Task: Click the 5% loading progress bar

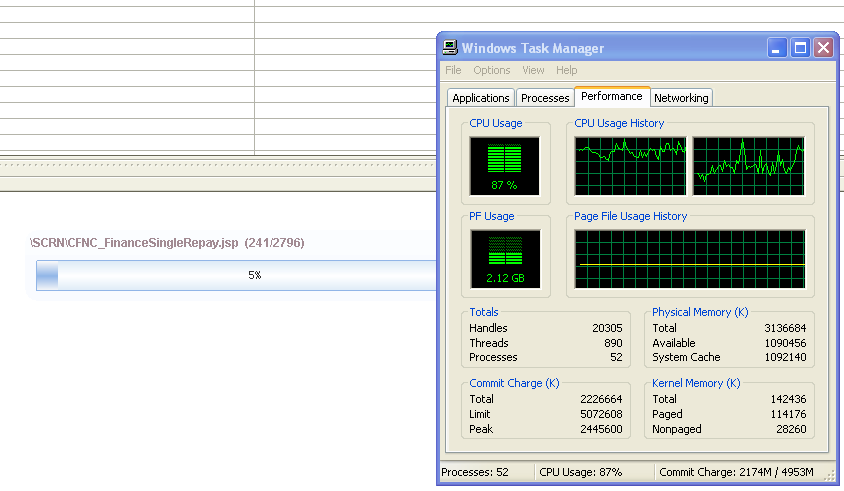Action: (236, 275)
